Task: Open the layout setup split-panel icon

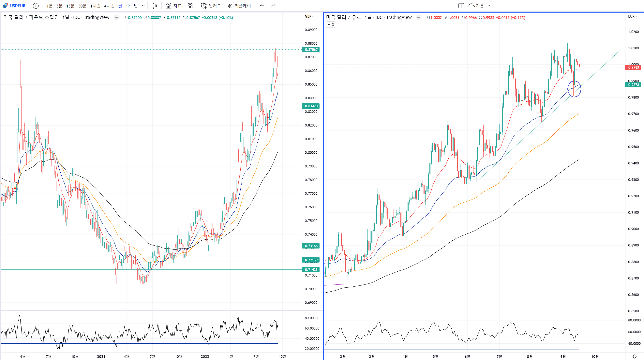Action: click(x=461, y=6)
